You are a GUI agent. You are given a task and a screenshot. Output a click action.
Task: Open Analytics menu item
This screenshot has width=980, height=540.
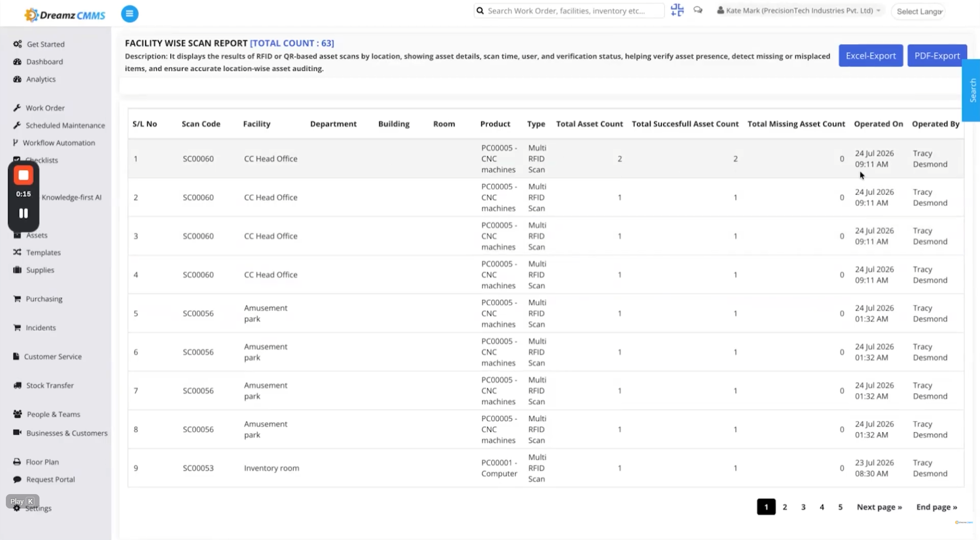[41, 79]
